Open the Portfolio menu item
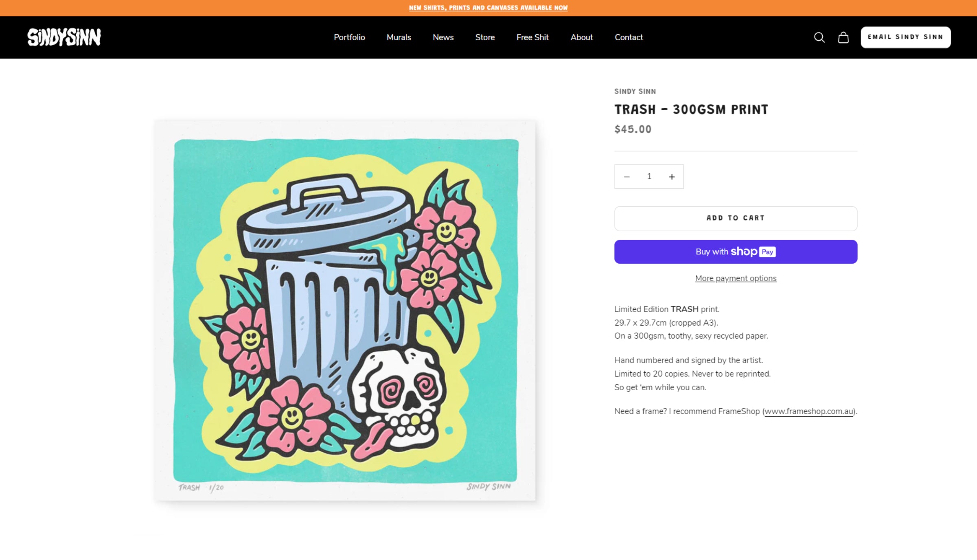 click(349, 37)
